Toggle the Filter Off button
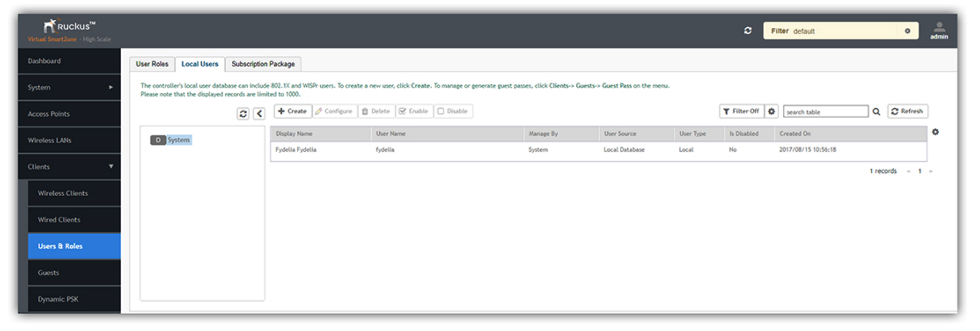The width and height of the screenshot is (980, 331). coord(741,111)
